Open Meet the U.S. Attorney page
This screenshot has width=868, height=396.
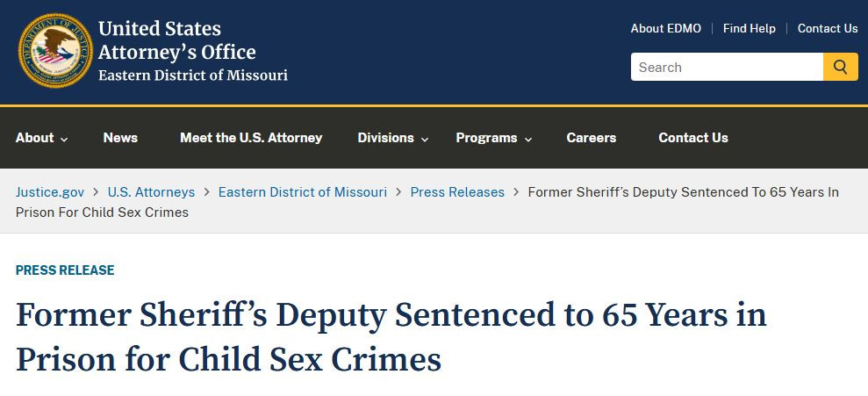pyautogui.click(x=251, y=138)
